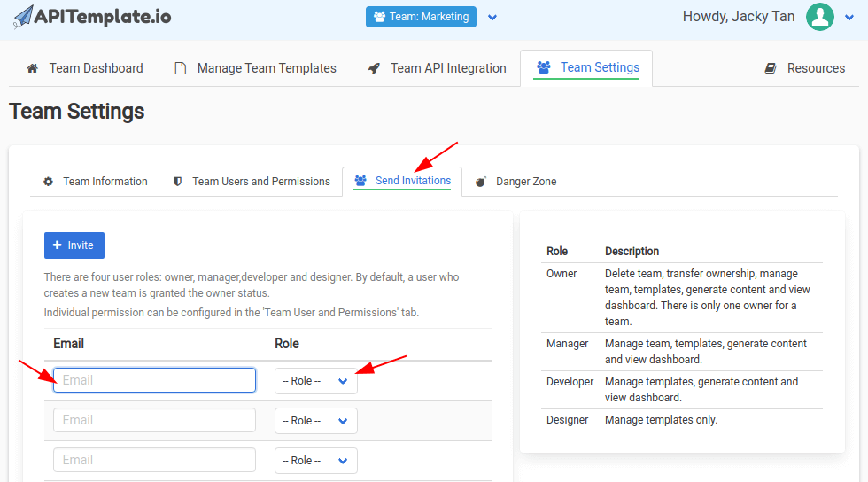Click the APITemplate.io paper plane logo
Screen dimensions: 868x482
pos(21,16)
